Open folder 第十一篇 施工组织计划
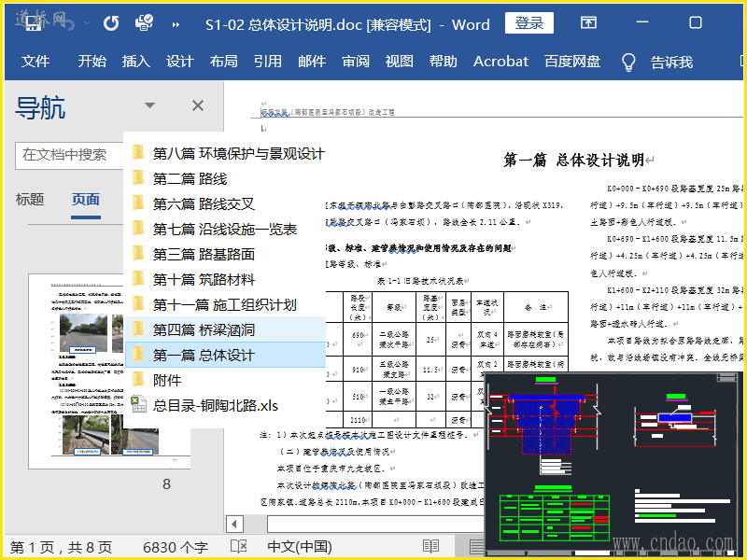 tap(224, 305)
